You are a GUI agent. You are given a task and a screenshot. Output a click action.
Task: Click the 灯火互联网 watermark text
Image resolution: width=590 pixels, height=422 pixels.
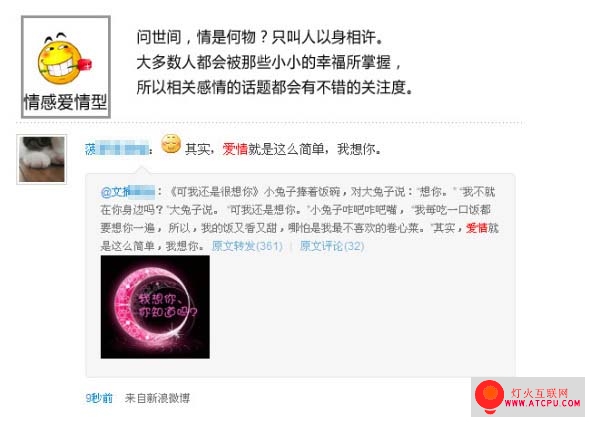pyautogui.click(x=539, y=393)
